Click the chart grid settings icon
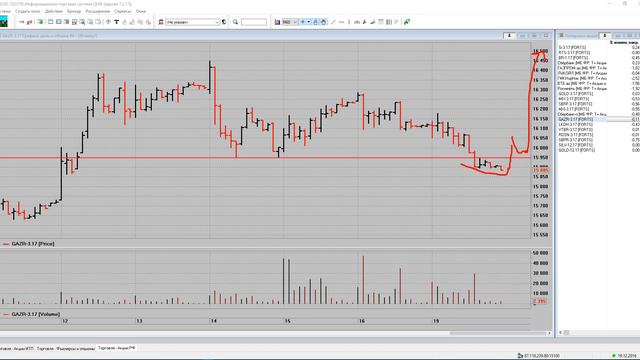 pos(389,22)
